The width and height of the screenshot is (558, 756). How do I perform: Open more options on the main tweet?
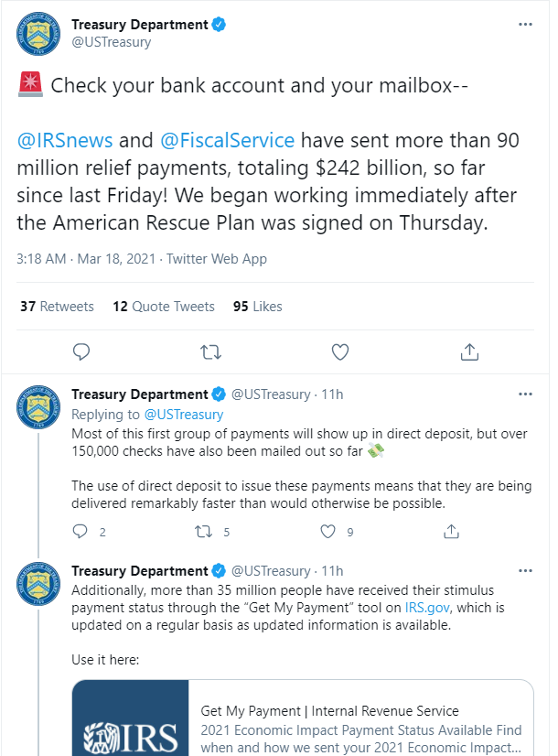(x=524, y=25)
